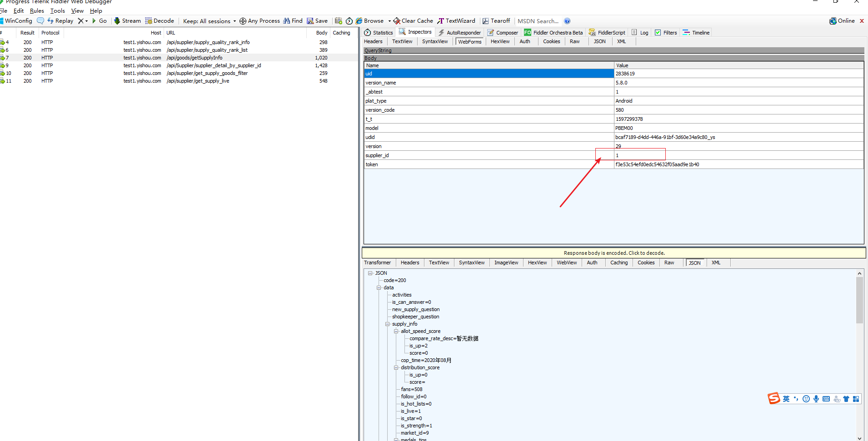Replay the selected session
This screenshot has width=868, height=441.
click(60, 21)
